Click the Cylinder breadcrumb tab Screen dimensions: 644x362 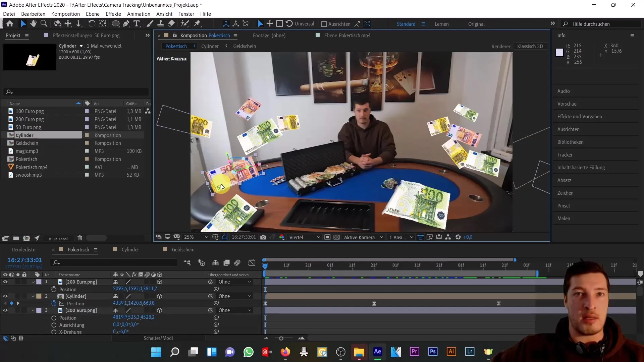point(210,46)
